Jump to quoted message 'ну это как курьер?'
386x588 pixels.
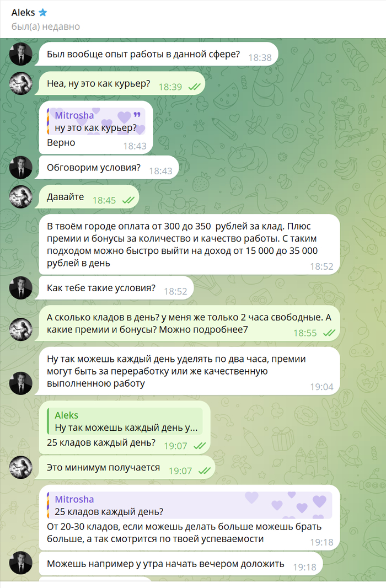pos(96,121)
